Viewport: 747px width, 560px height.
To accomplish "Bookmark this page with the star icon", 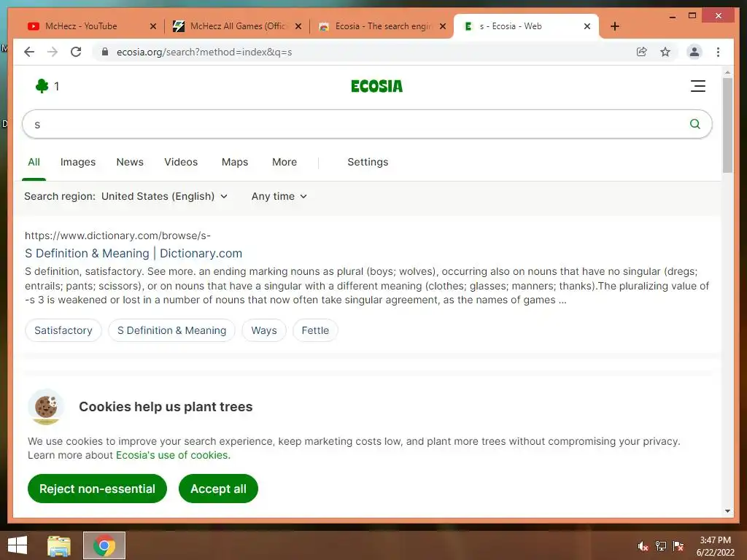I will (665, 52).
